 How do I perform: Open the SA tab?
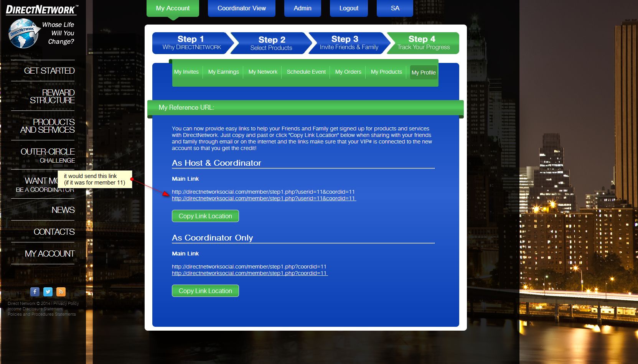pos(395,8)
